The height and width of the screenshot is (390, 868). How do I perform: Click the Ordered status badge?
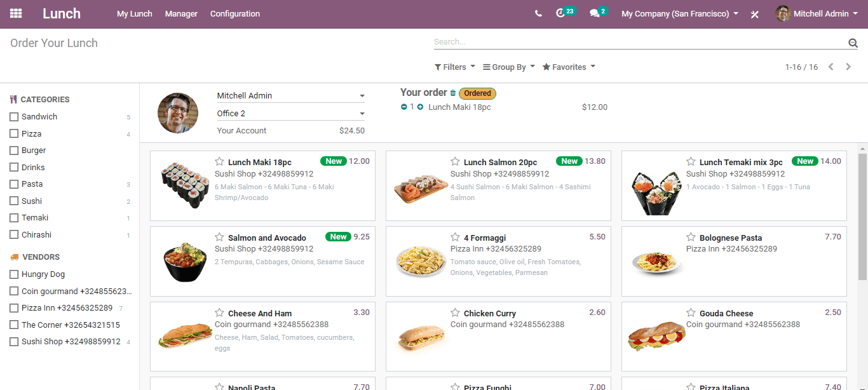click(477, 93)
